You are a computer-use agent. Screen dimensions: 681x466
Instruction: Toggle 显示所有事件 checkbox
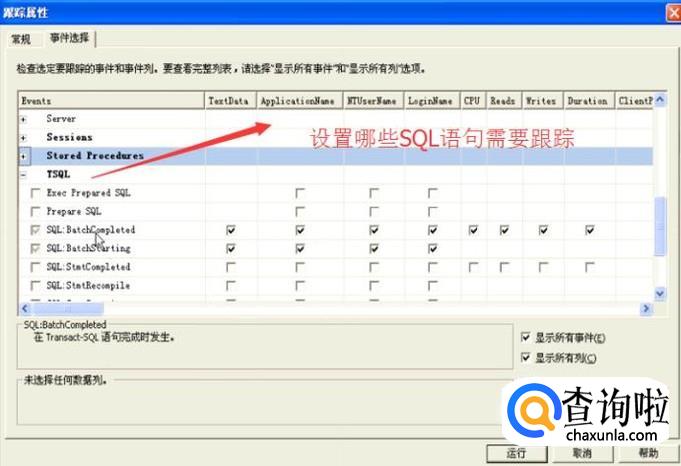(526, 338)
